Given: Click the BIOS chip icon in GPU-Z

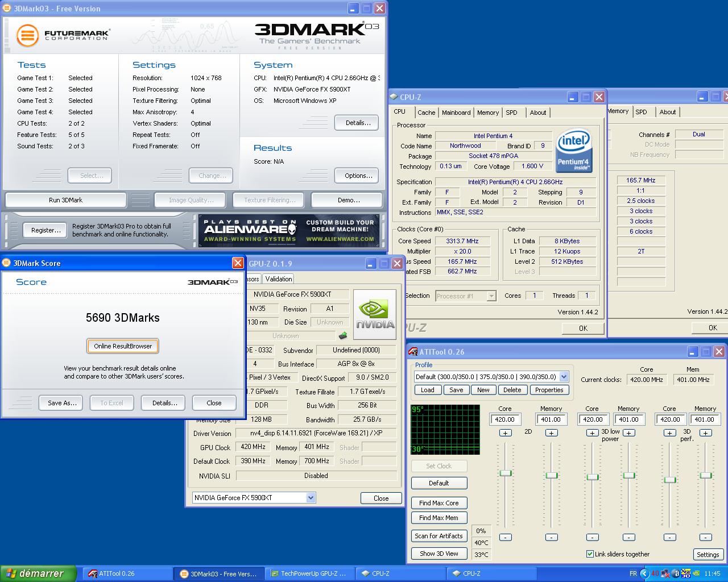Looking at the screenshot, I should (343, 336).
